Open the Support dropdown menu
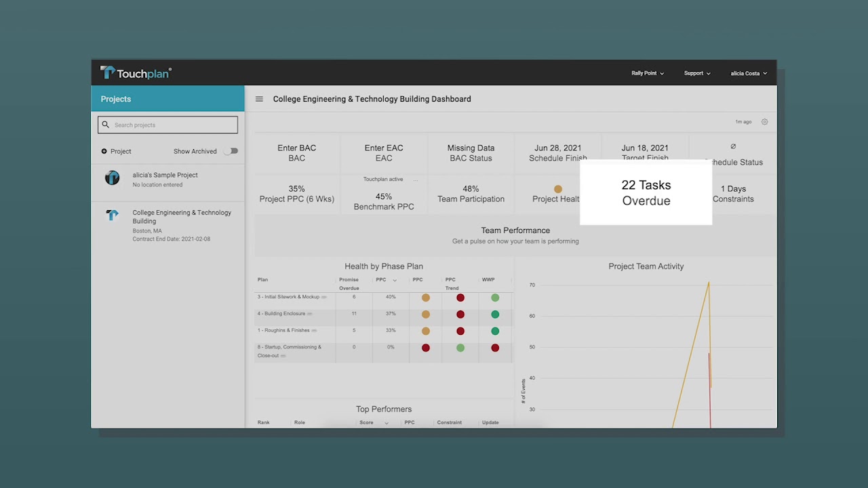 click(697, 73)
